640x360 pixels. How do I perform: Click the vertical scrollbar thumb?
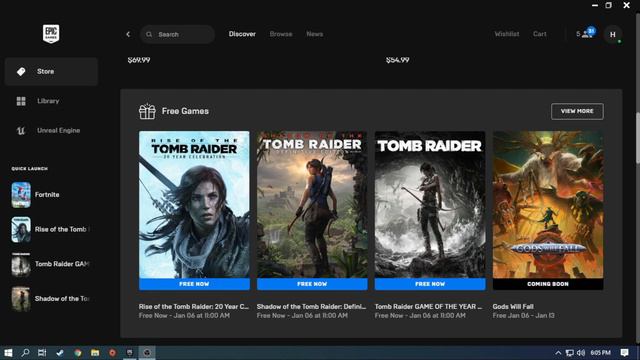[x=638, y=138]
